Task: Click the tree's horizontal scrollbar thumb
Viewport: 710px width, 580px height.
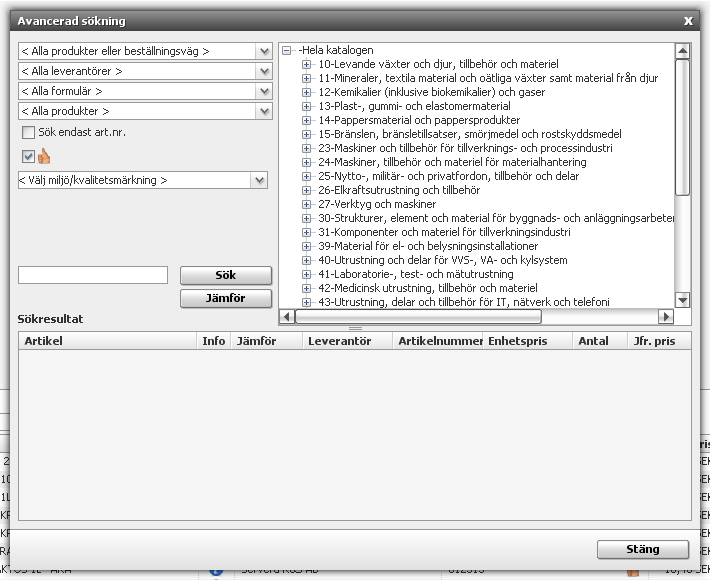Action: point(418,316)
